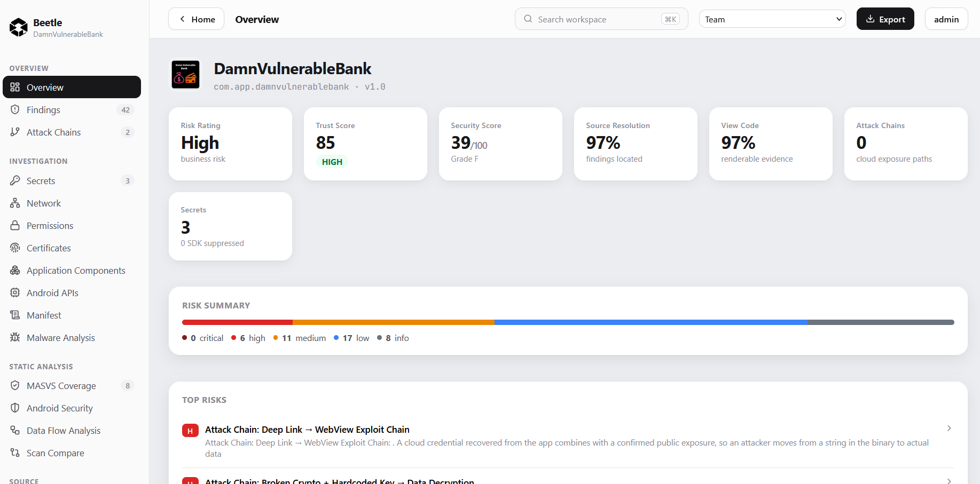Open Findings in the sidebar

click(72, 109)
